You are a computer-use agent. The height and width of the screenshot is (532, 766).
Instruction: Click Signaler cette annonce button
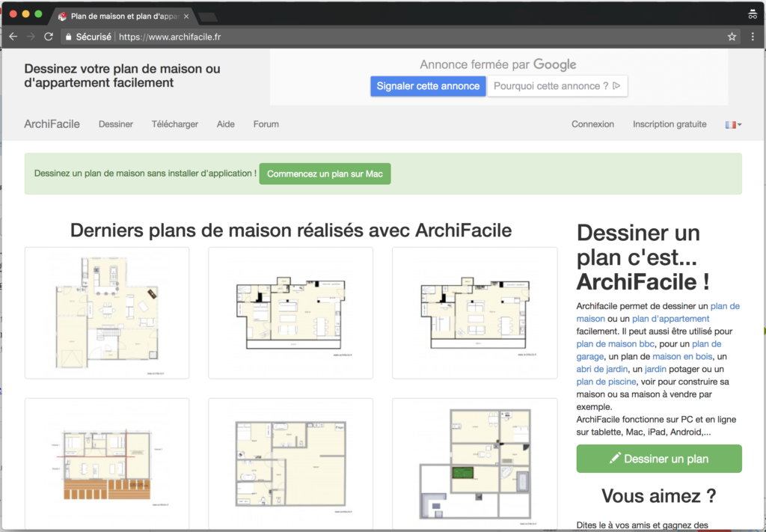[428, 86]
